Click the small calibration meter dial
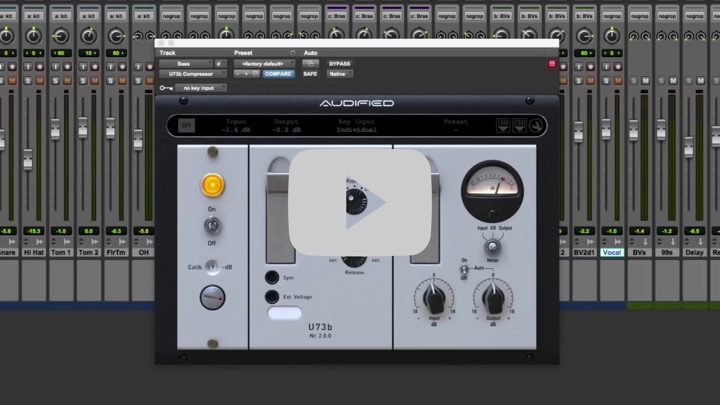Screen dimensions: 720x405 [212, 297]
